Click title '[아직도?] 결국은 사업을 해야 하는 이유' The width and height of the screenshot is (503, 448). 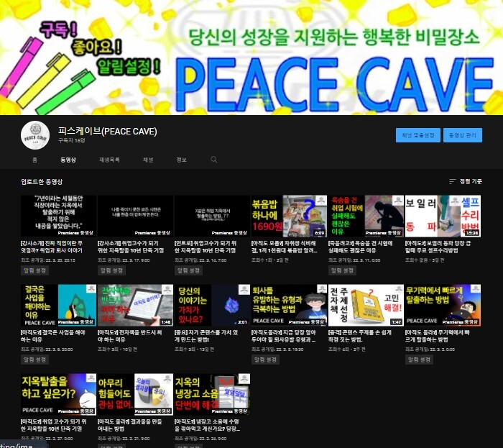point(53,336)
